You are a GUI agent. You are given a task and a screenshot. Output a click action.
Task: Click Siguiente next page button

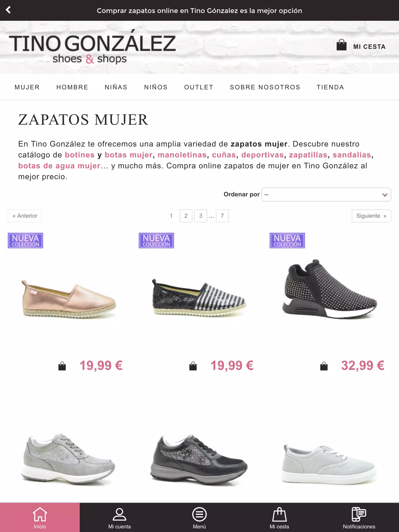click(x=371, y=216)
